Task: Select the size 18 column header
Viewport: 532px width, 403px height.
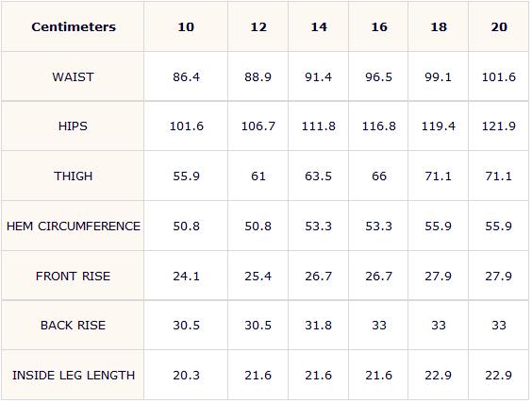Action: (x=439, y=26)
